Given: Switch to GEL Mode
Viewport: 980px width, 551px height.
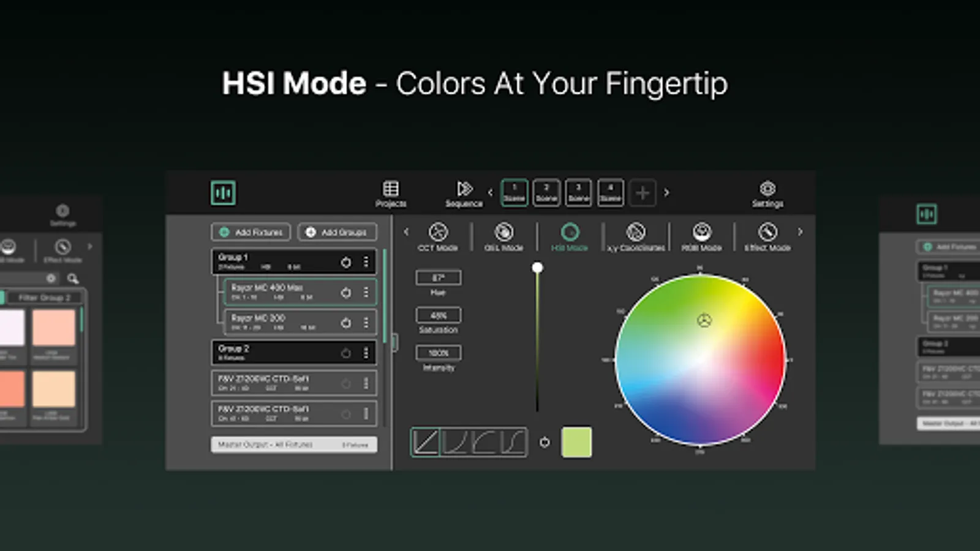Looking at the screenshot, I should pyautogui.click(x=503, y=237).
